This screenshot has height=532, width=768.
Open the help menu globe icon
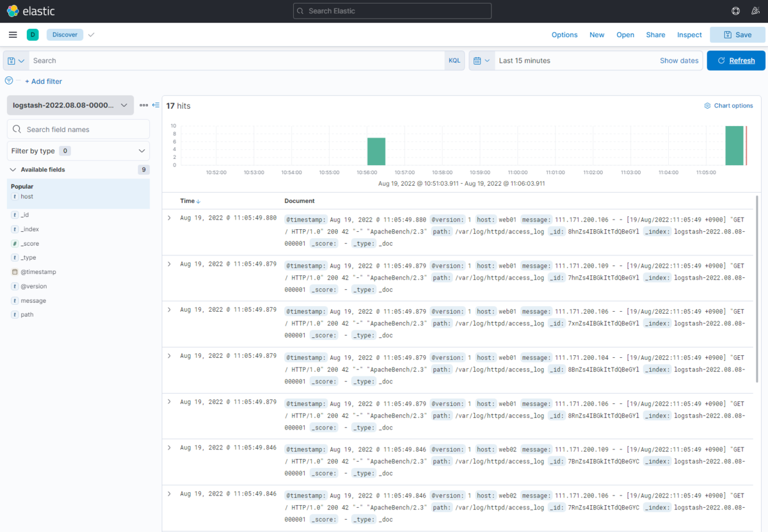coord(736,11)
